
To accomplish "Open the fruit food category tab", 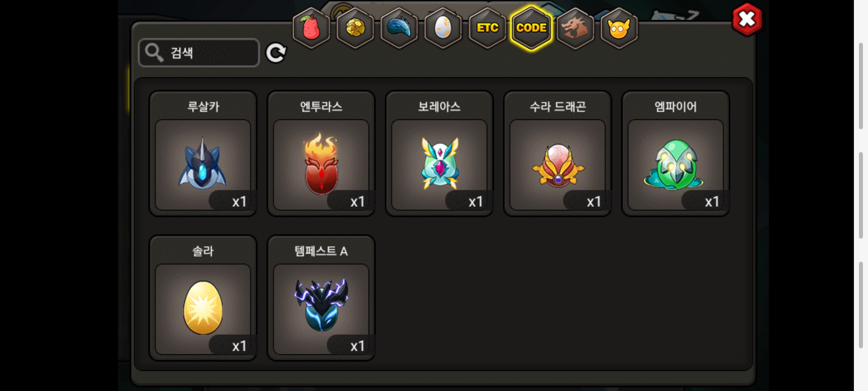I will pos(311,28).
